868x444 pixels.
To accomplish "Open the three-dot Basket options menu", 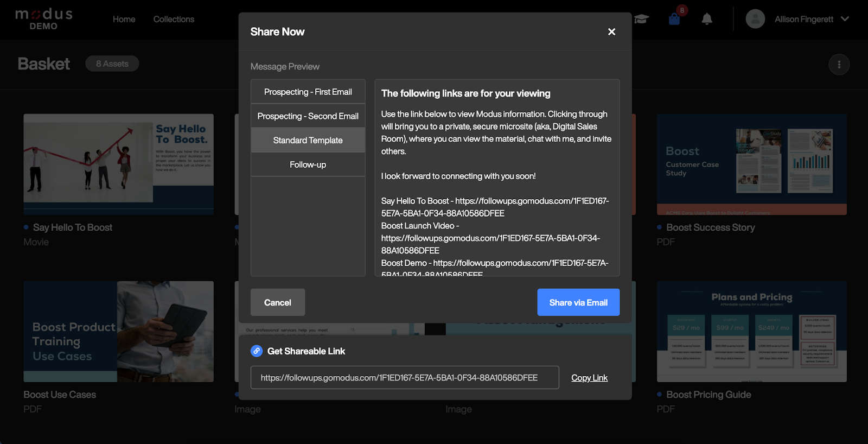I will coord(839,65).
